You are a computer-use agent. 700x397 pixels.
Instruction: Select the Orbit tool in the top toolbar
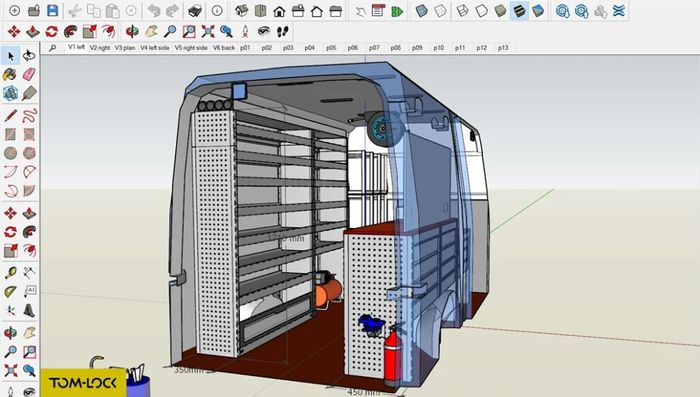[132, 31]
